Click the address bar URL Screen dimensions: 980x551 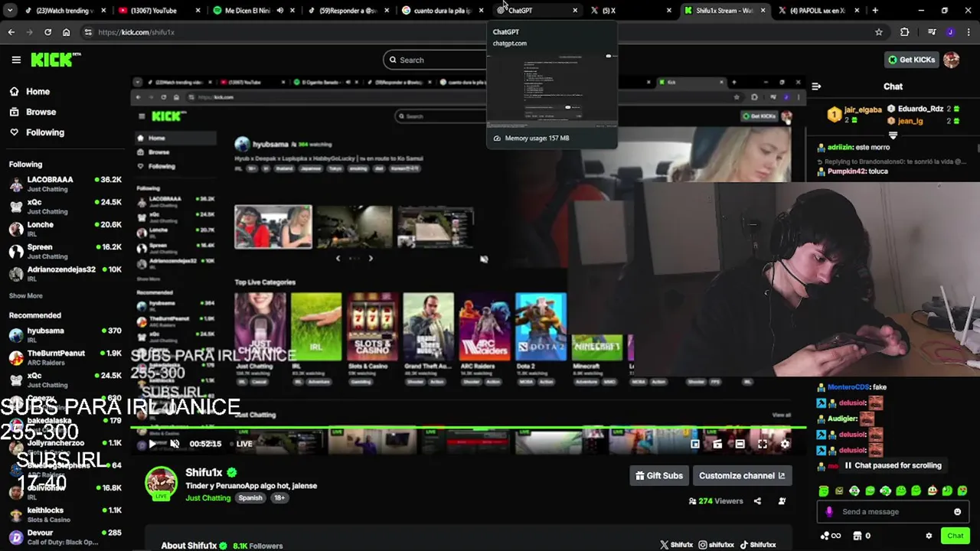[x=136, y=32]
